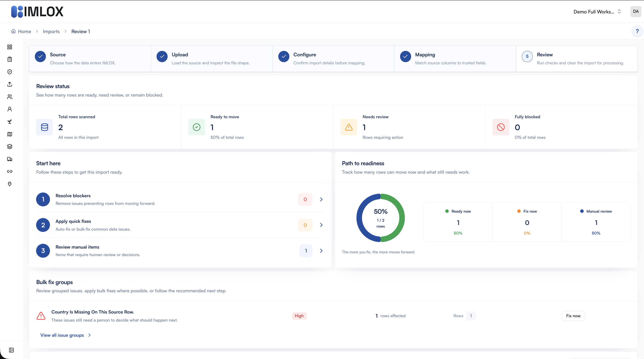Open the shield check icon in sidebar

click(x=10, y=72)
